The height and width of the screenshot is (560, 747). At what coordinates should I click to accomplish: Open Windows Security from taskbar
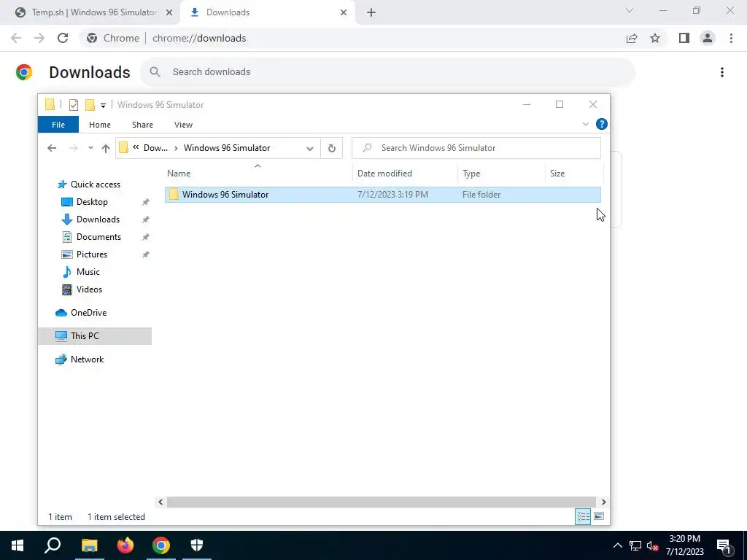click(197, 545)
